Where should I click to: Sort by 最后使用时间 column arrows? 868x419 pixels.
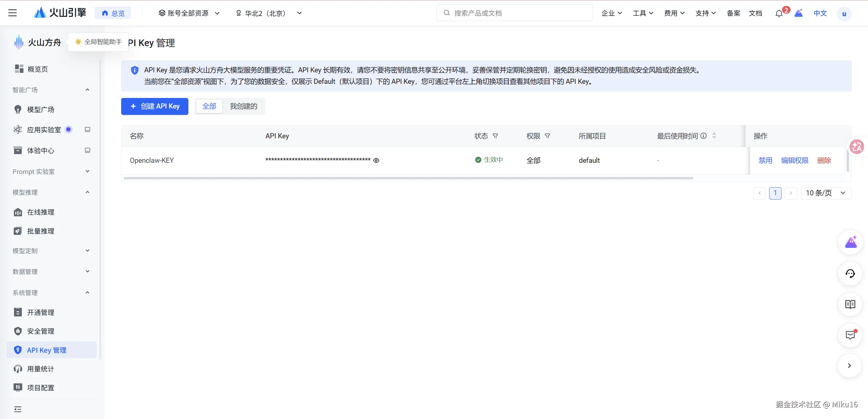[714, 136]
